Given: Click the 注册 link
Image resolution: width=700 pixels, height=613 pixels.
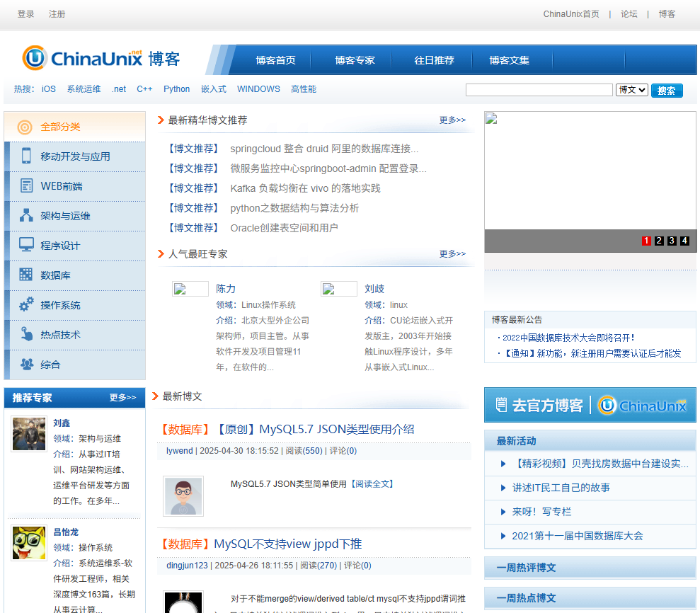Looking at the screenshot, I should coord(57,14).
